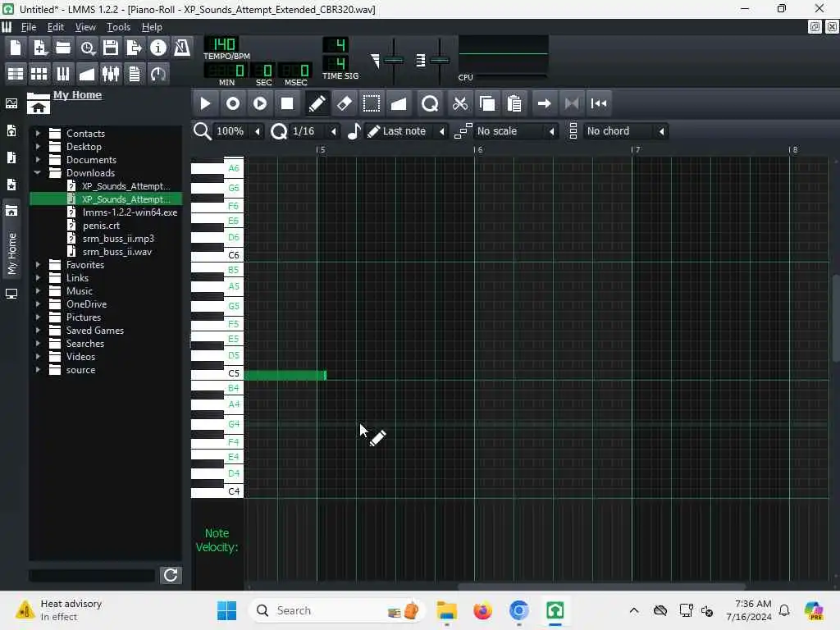Reload the file browser tree
840x630 pixels.
point(171,575)
